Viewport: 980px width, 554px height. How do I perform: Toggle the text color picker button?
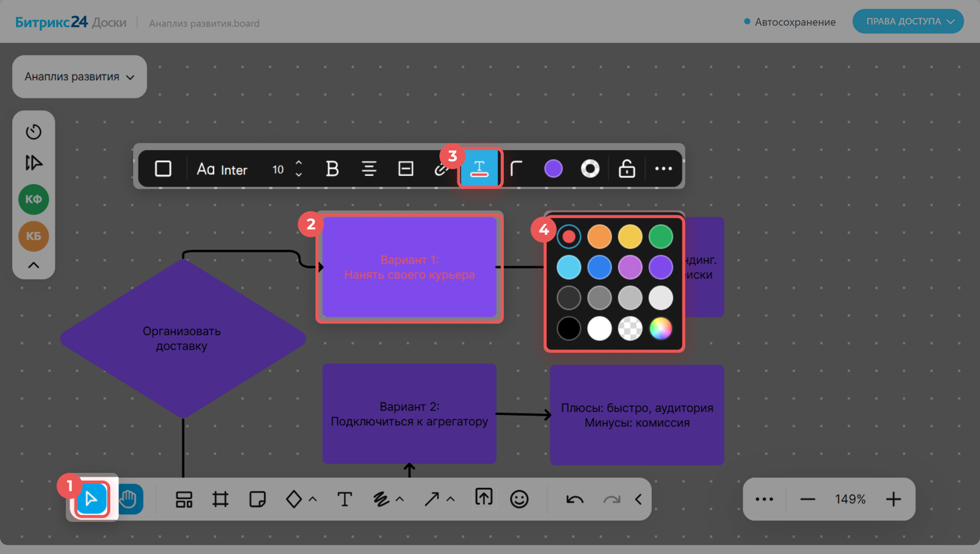[x=479, y=169]
